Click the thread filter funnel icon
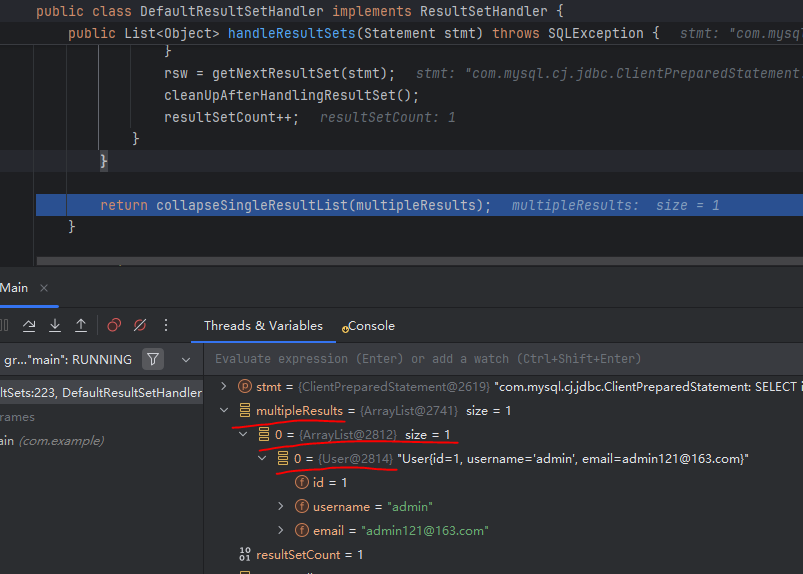Viewport: 803px width, 574px height. click(x=153, y=359)
